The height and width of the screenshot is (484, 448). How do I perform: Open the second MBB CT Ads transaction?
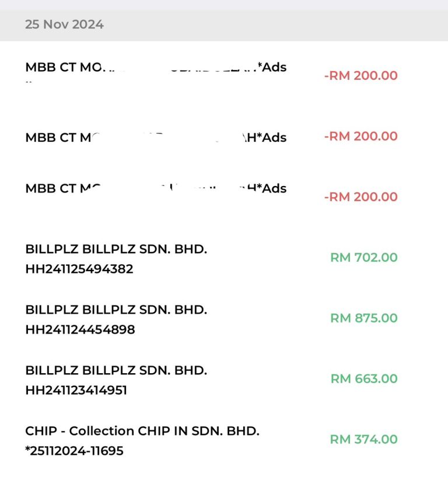point(156,138)
